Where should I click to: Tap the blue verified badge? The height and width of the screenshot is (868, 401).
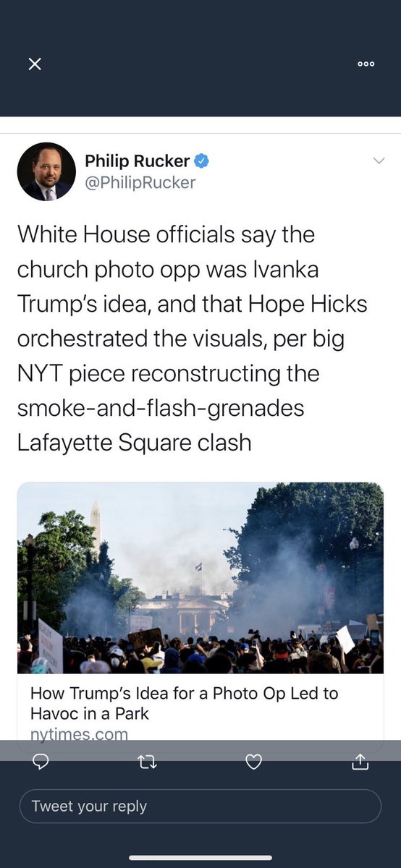(202, 161)
